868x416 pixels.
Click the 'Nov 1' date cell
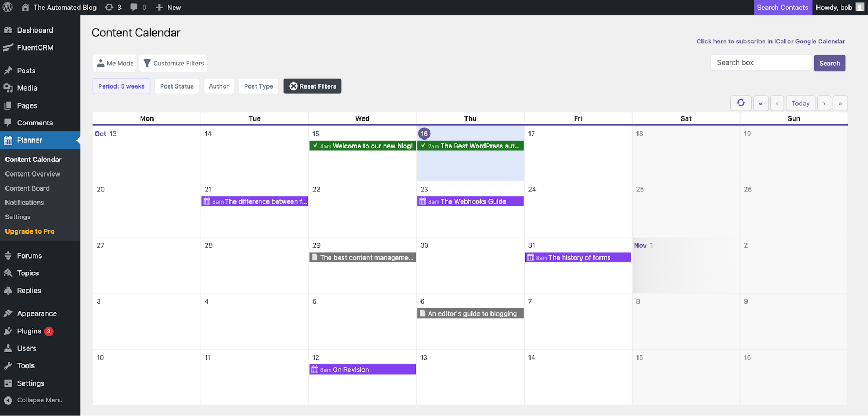pyautogui.click(x=686, y=265)
